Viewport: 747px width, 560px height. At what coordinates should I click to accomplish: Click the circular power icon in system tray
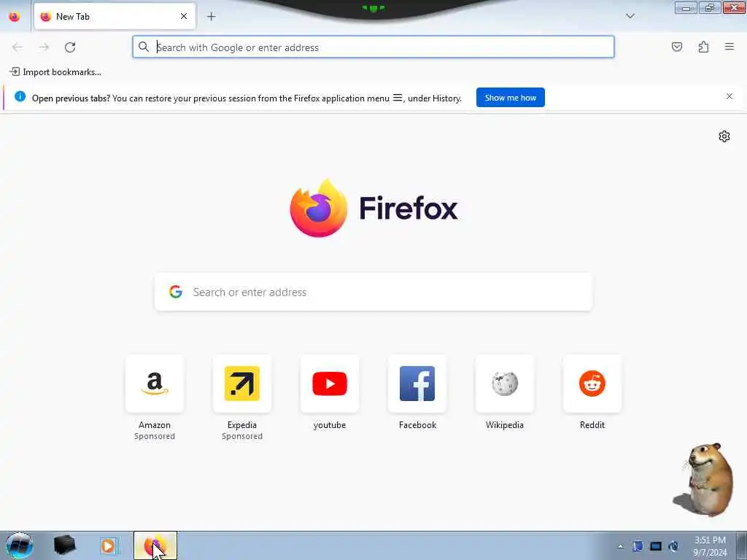[673, 546]
